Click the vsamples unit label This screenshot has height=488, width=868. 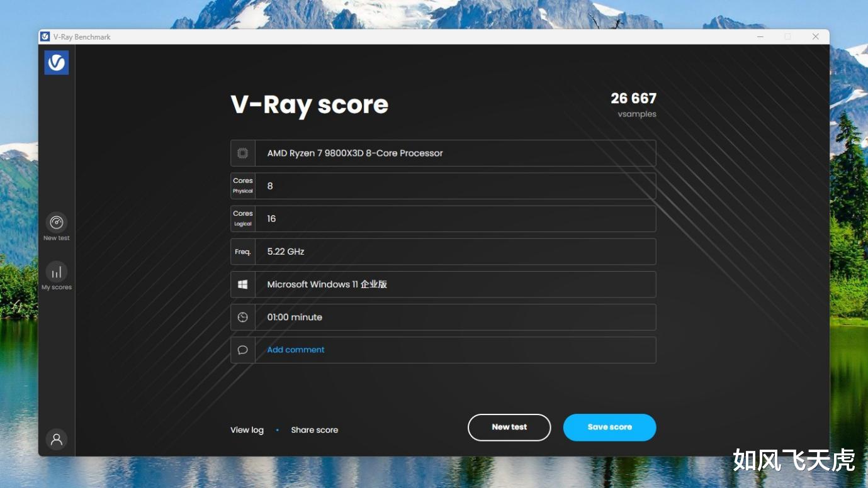coord(637,114)
